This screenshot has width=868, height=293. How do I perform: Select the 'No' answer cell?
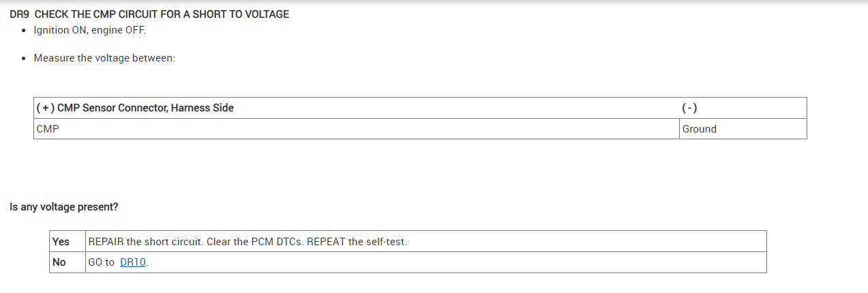click(x=59, y=262)
